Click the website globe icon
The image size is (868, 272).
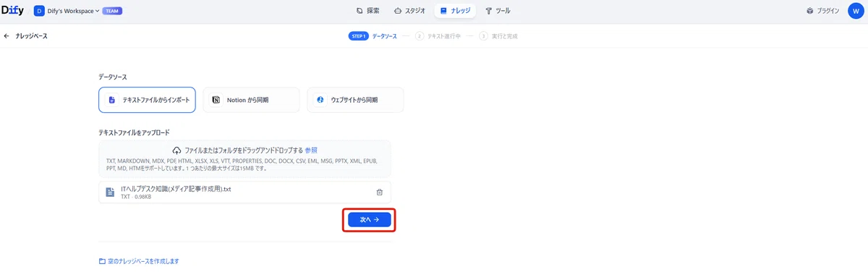click(x=320, y=100)
